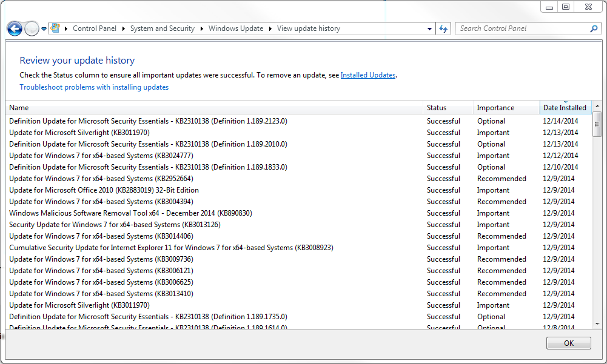Select Update for Windows 7 KB2952664 row
This screenshot has width=607, height=364.
point(298,179)
